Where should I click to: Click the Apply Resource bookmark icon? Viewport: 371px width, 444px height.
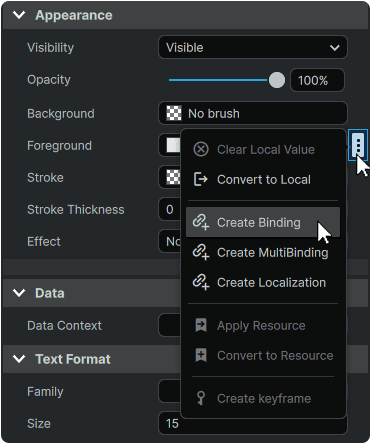tap(201, 325)
